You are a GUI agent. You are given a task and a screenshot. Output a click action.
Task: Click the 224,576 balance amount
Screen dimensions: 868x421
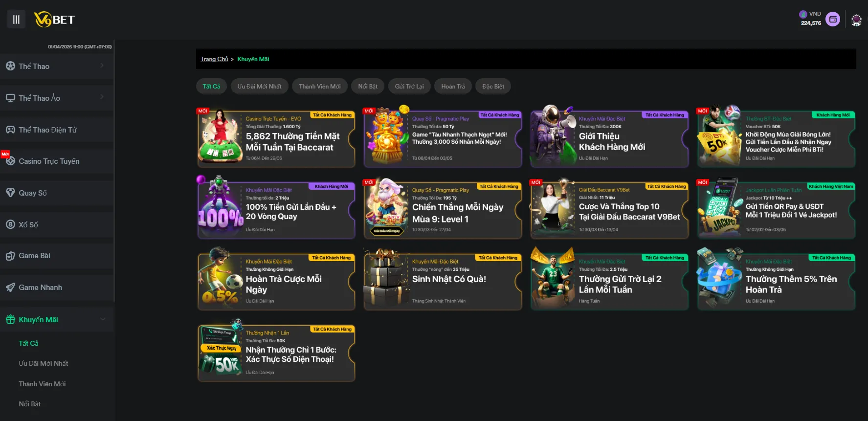coord(811,23)
